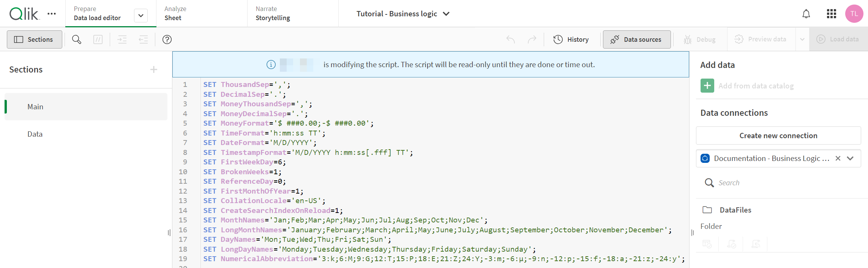Open the apps grid launcher
Screen dimensions: 868x268
(x=832, y=14)
